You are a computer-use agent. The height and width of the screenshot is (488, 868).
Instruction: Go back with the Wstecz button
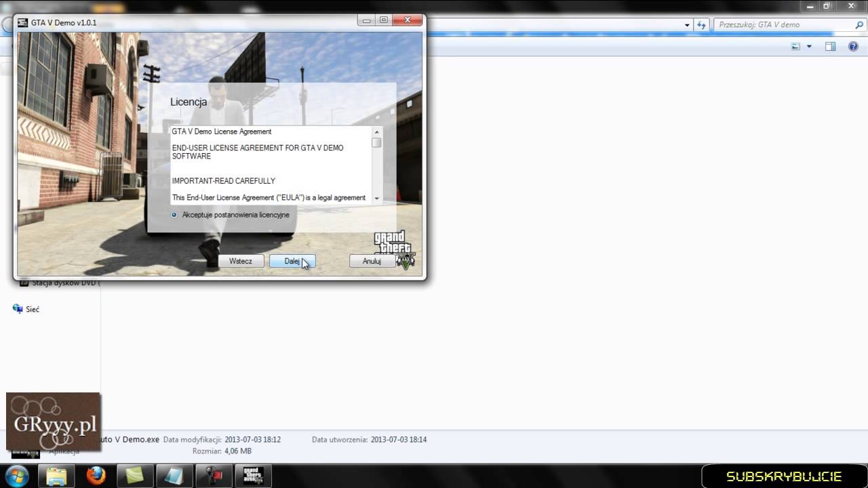241,261
